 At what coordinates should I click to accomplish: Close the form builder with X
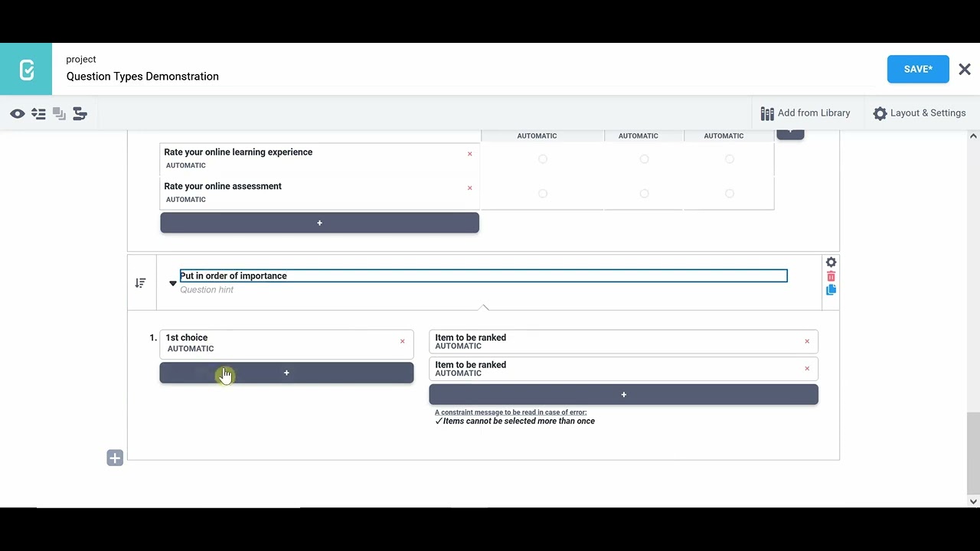pos(965,70)
